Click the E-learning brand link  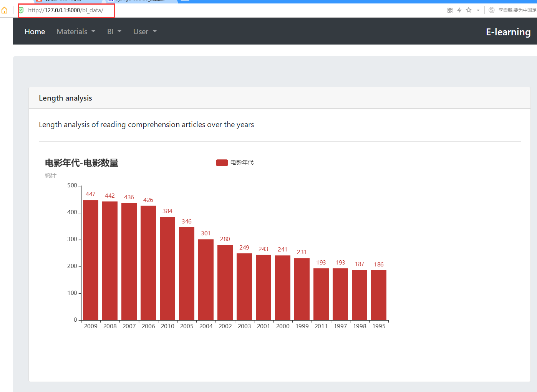click(x=508, y=32)
